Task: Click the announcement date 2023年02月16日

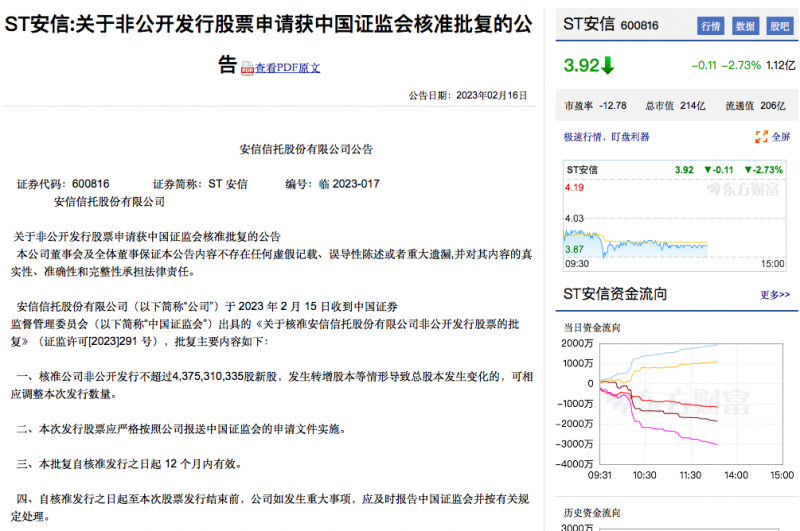Action: pos(491,95)
